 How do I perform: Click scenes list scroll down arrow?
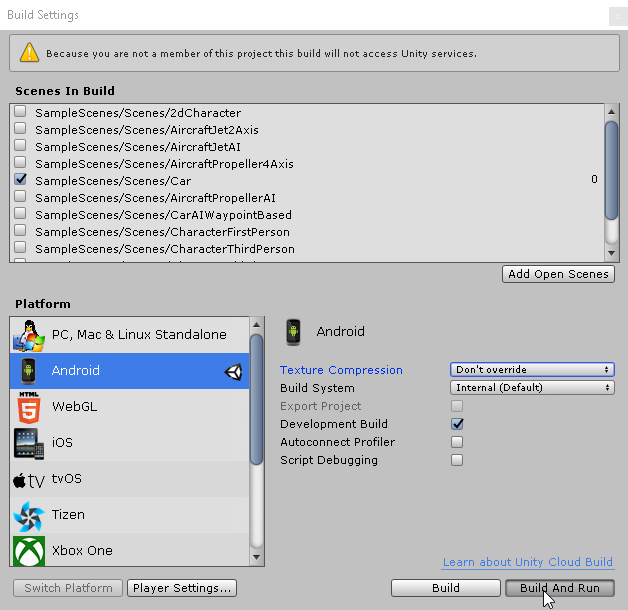pyautogui.click(x=611, y=253)
